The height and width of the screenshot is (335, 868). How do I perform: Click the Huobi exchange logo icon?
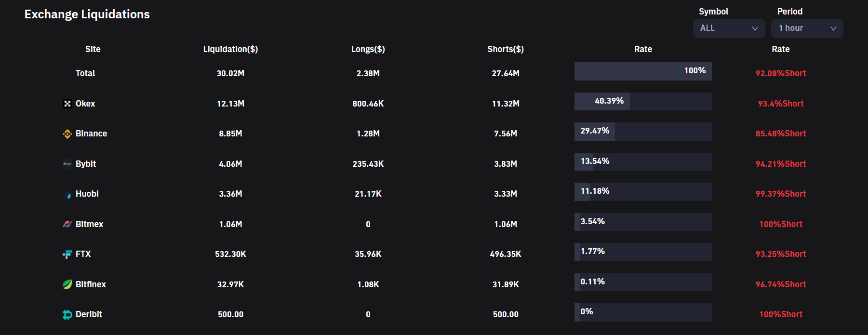click(67, 194)
